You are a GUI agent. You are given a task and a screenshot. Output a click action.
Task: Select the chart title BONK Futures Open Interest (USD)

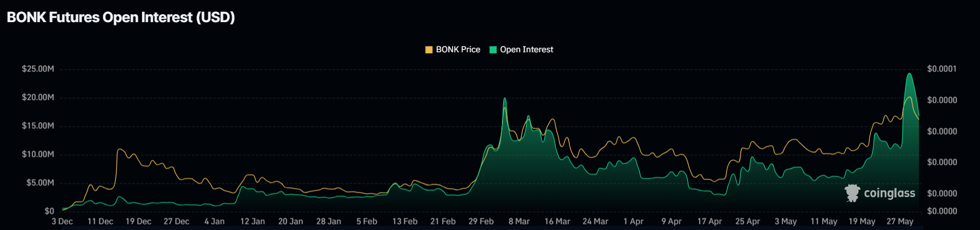121,18
